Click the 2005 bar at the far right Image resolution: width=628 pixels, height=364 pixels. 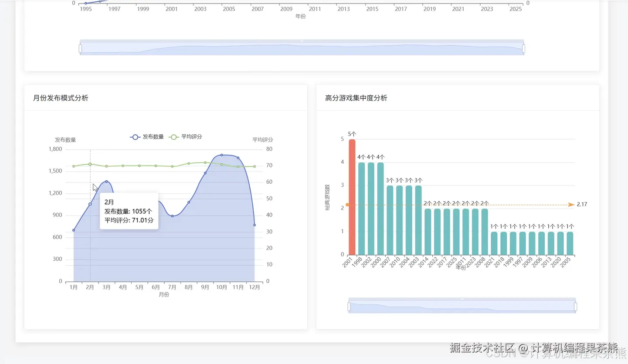click(x=570, y=243)
